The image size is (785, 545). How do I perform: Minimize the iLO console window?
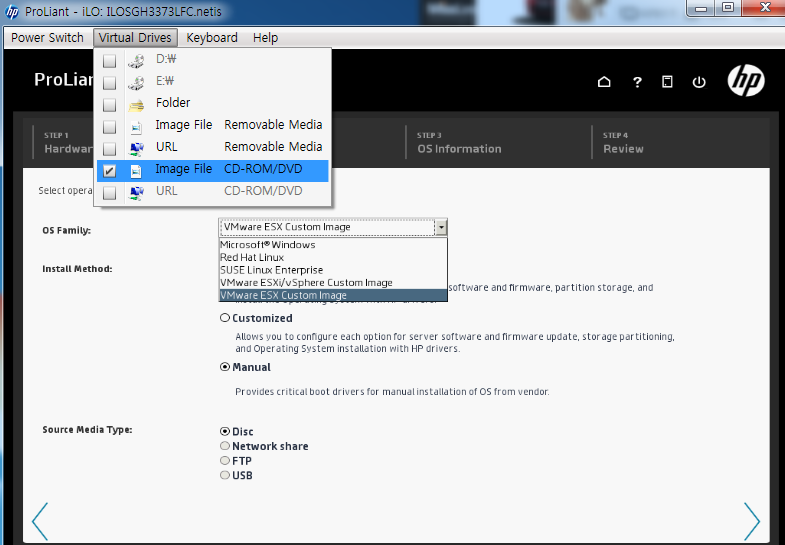pos(701,8)
